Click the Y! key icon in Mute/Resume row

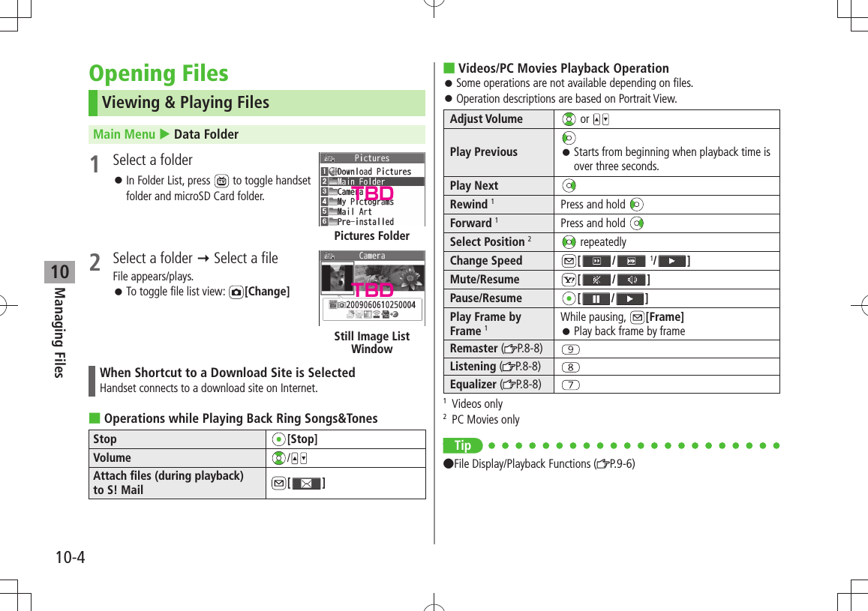coord(569,280)
